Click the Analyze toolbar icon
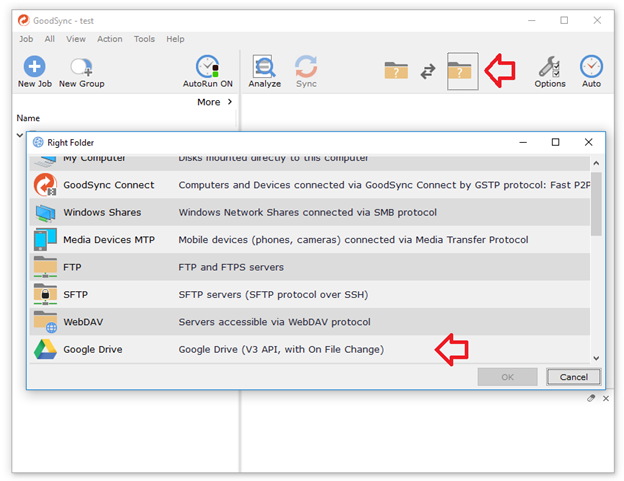This screenshot has height=481, width=624. 265,68
